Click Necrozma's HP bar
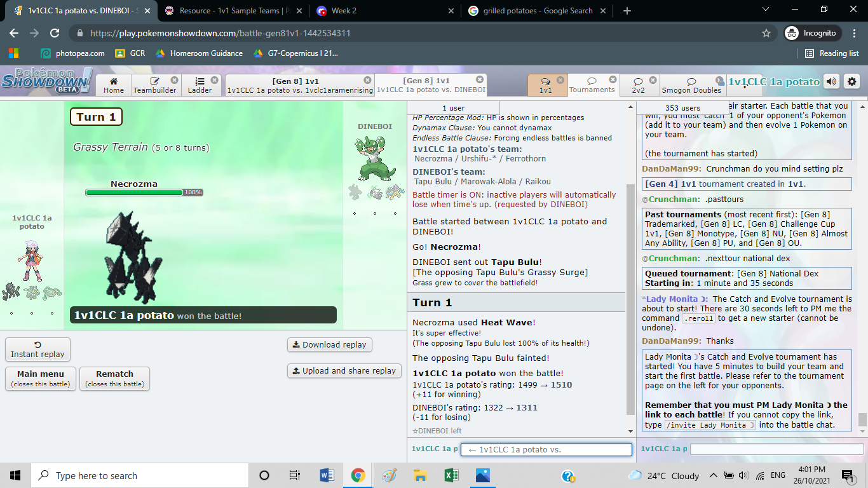The width and height of the screenshot is (868, 488). [x=144, y=192]
